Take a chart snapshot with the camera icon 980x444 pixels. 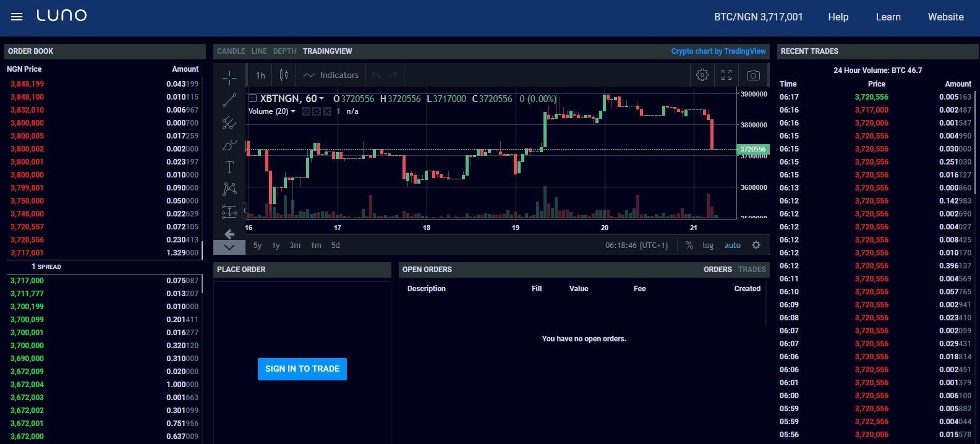tap(753, 75)
